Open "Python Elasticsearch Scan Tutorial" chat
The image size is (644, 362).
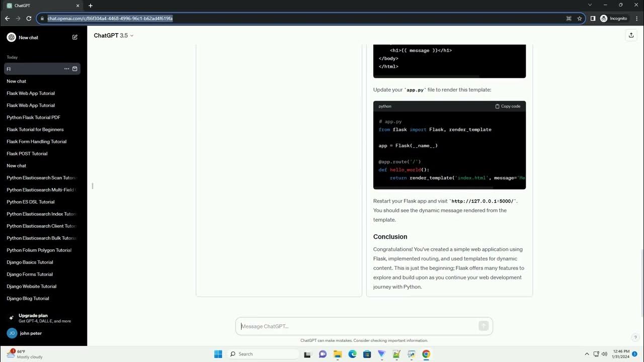42,177
